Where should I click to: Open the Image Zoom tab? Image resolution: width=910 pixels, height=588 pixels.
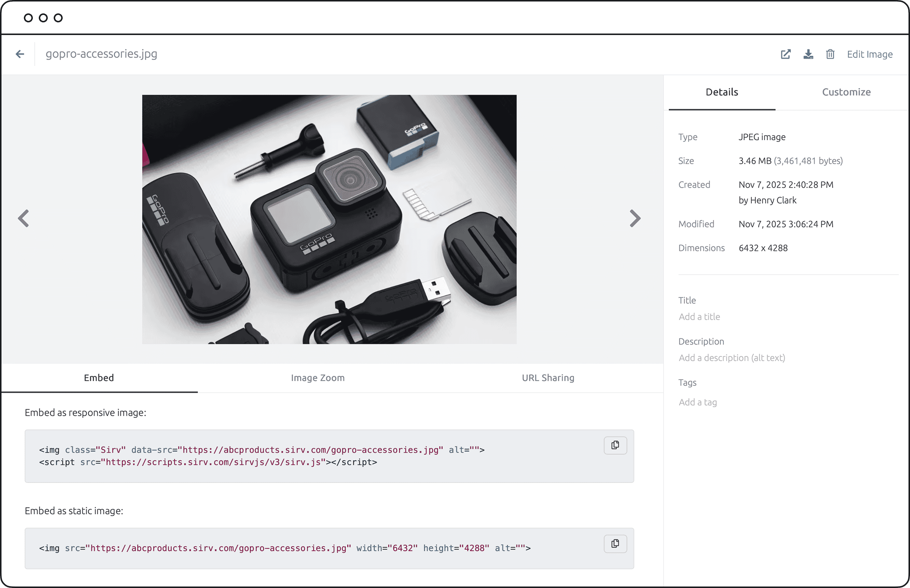pos(317,377)
